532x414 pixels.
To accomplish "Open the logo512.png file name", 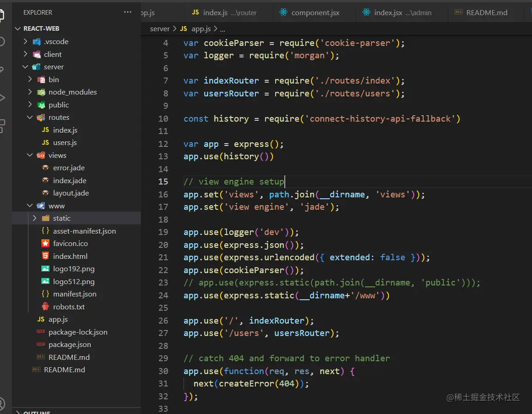I will click(74, 281).
